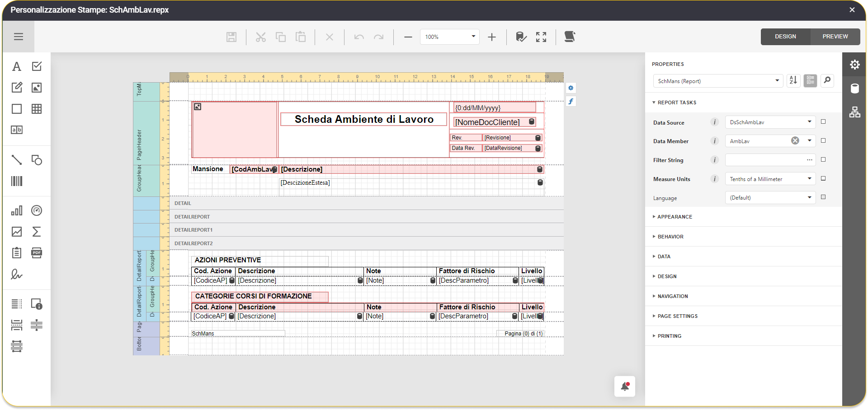Zoom out with the minus button

[x=408, y=37]
